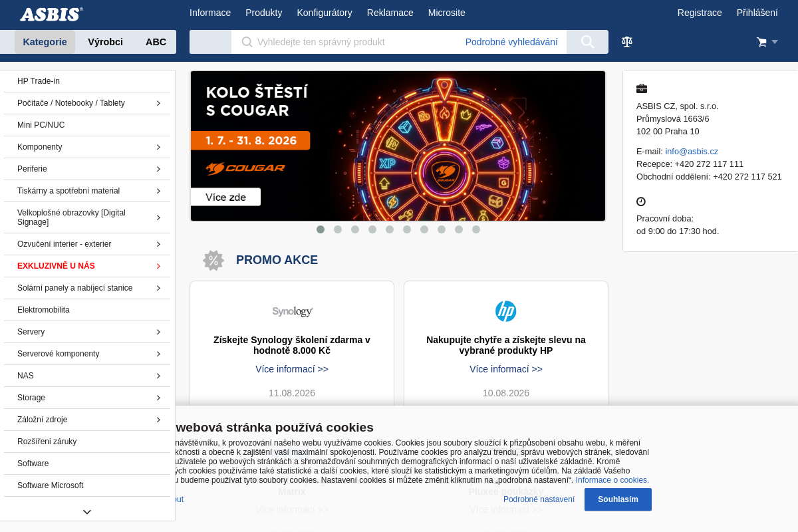Go to fifth banner slide dot

[x=390, y=229]
